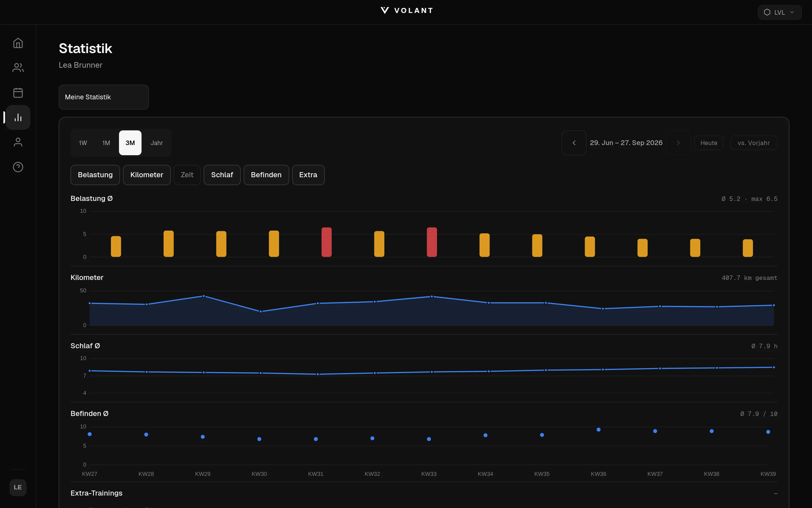Toggle the Befinden chart filter
Viewport: 812px width, 508px height.
(266, 175)
